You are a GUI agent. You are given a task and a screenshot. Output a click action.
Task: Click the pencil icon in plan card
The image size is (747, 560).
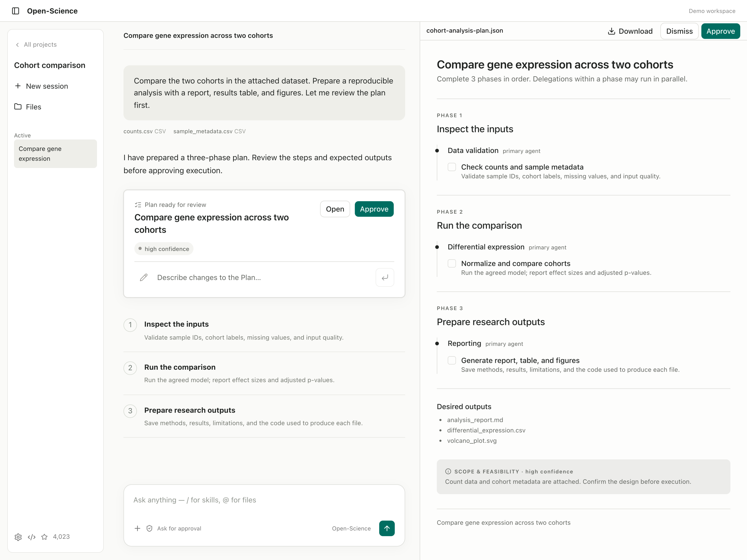[144, 277]
